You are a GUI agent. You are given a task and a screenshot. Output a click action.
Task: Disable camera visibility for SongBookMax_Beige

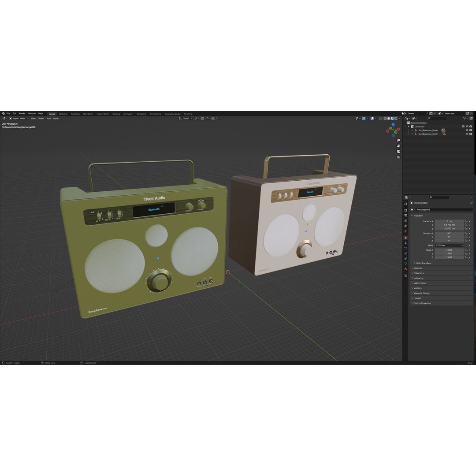click(470, 130)
